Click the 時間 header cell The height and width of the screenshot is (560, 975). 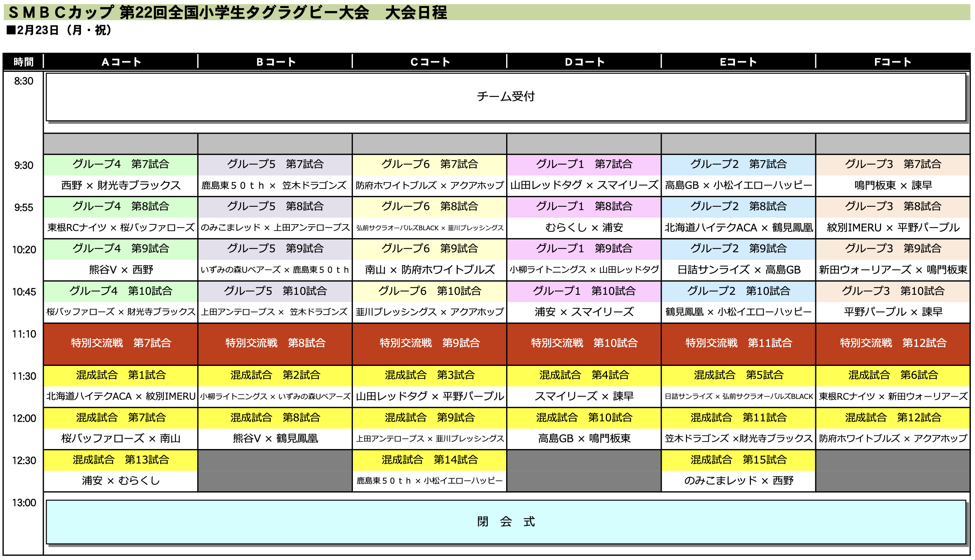click(x=24, y=62)
